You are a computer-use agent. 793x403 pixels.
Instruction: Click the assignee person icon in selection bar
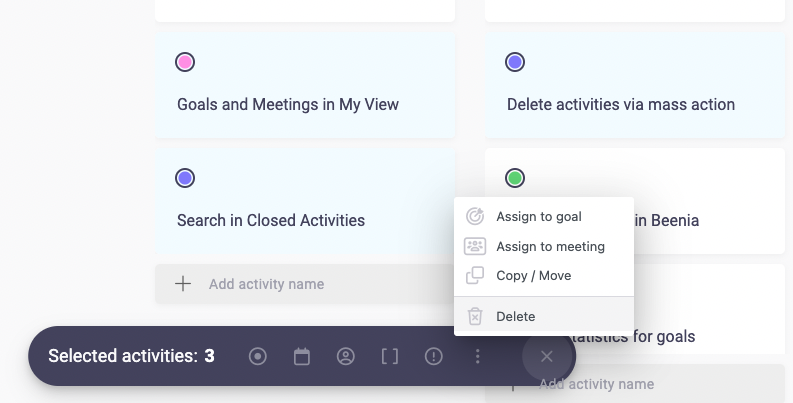[346, 356]
